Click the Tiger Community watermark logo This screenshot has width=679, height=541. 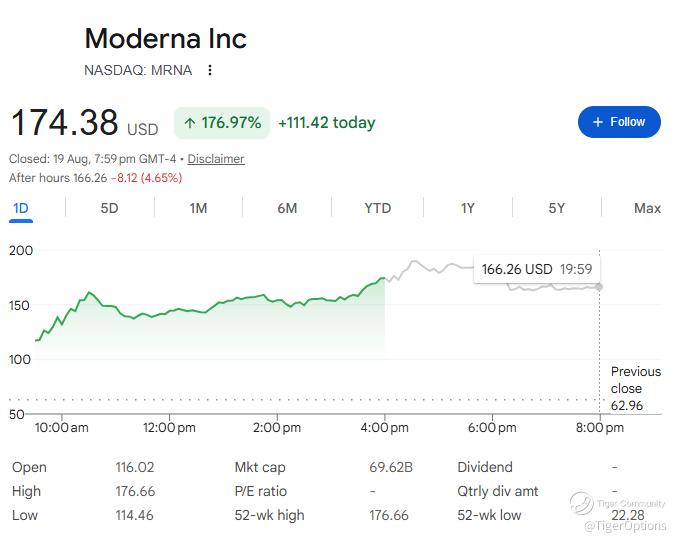point(581,503)
